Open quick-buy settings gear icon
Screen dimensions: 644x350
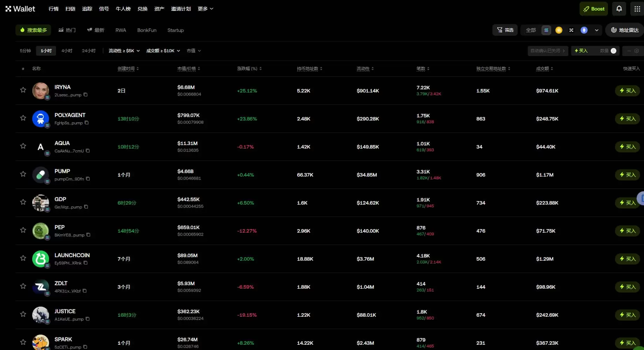(x=636, y=51)
